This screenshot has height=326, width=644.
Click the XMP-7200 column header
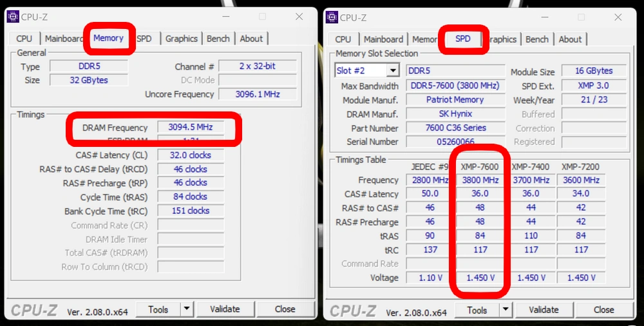pyautogui.click(x=580, y=166)
